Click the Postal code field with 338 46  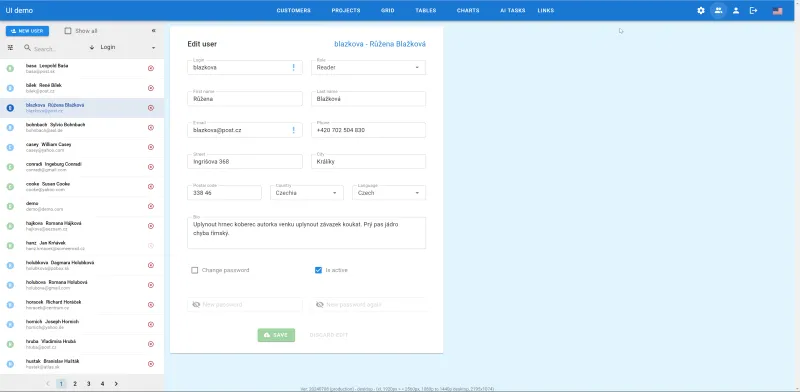[224, 193]
